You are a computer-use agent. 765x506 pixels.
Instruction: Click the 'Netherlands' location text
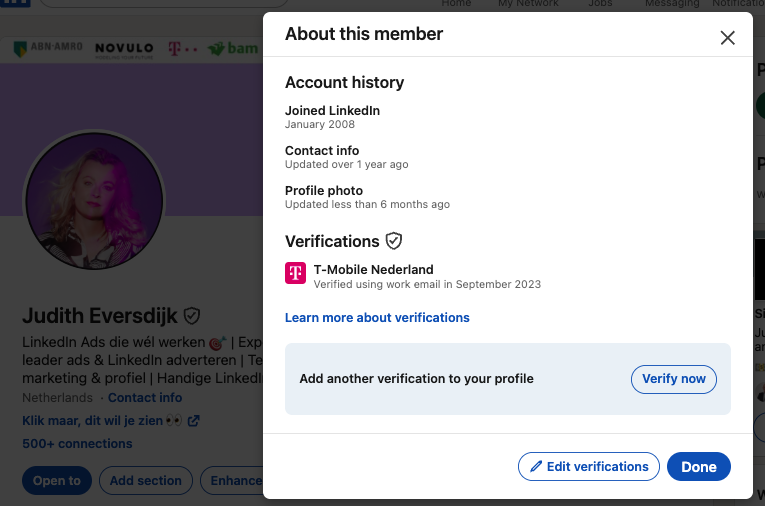coord(57,398)
